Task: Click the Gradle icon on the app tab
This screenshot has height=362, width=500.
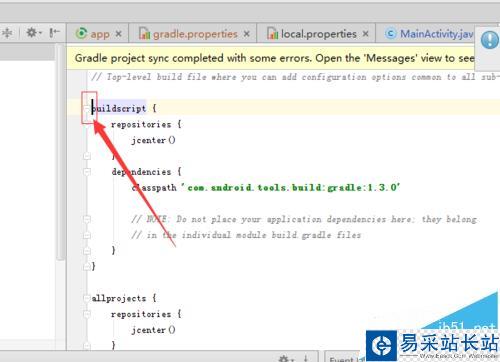Action: 81,34
